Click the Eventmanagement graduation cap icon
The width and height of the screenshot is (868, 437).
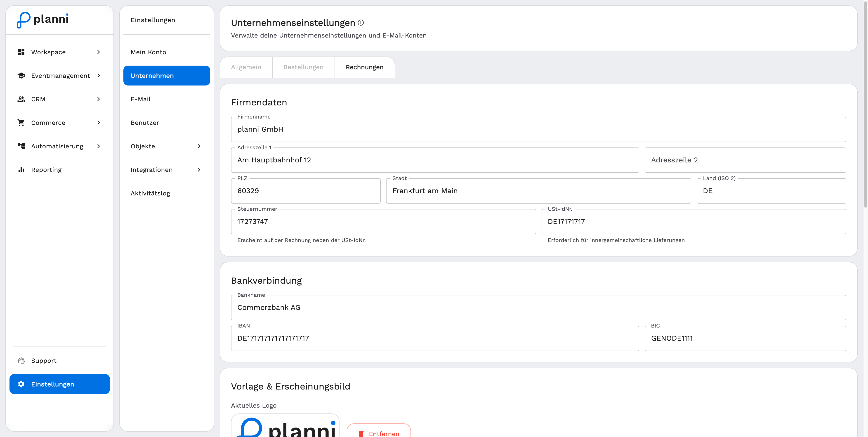click(21, 76)
